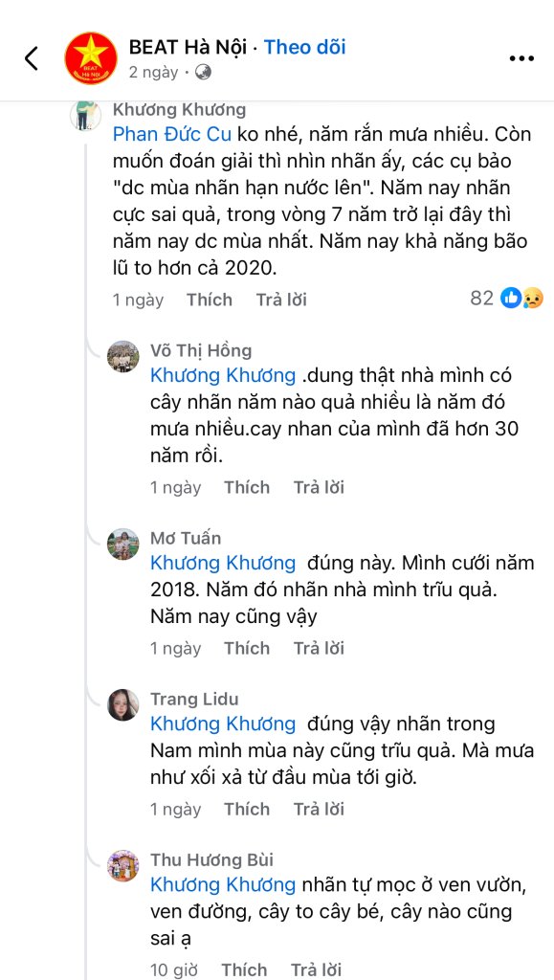View the like and sad reactions icons

[521, 299]
